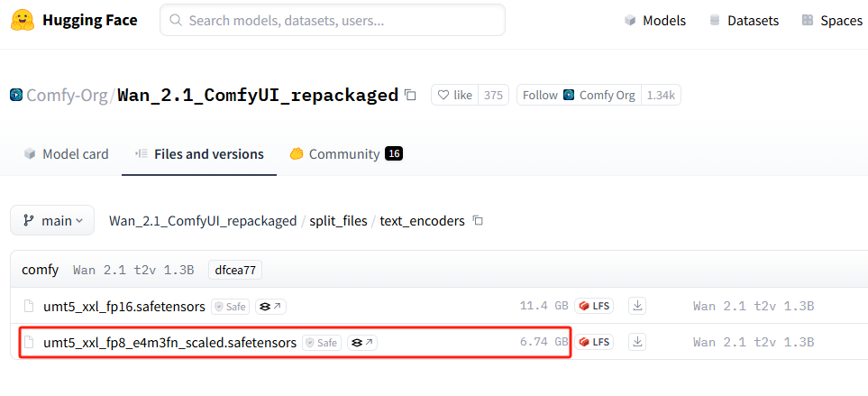The image size is (868, 396).
Task: Navigate to the split_files folder breadcrumb
Action: pos(338,220)
